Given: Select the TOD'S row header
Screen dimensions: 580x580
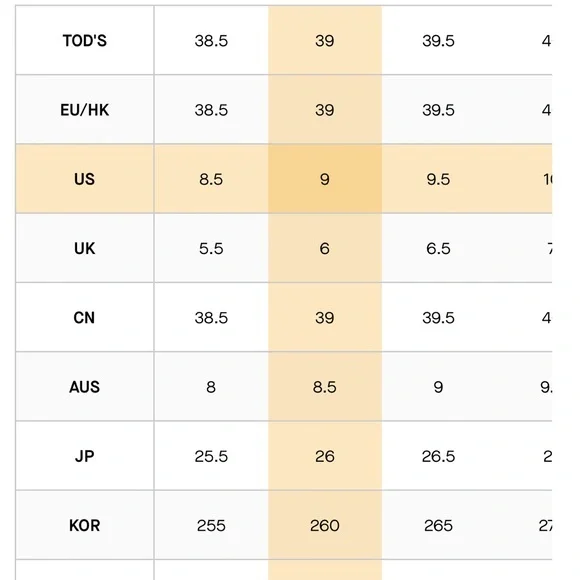Looking at the screenshot, I should pos(85,40).
